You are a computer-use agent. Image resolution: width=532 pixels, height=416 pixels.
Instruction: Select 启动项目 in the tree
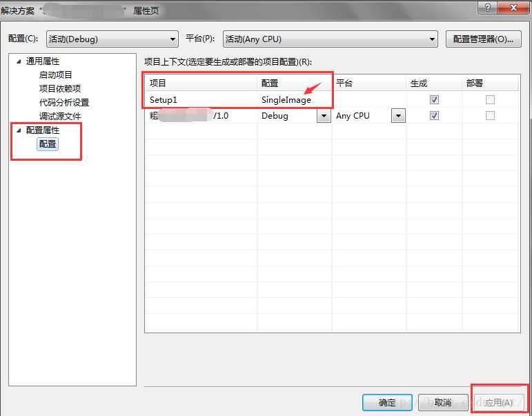click(56, 75)
